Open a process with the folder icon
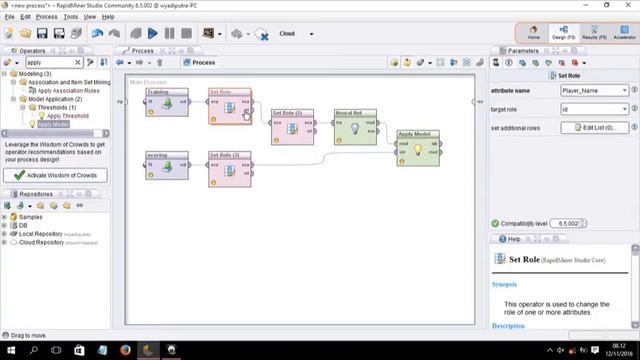The width and height of the screenshot is (640, 360). [25, 33]
